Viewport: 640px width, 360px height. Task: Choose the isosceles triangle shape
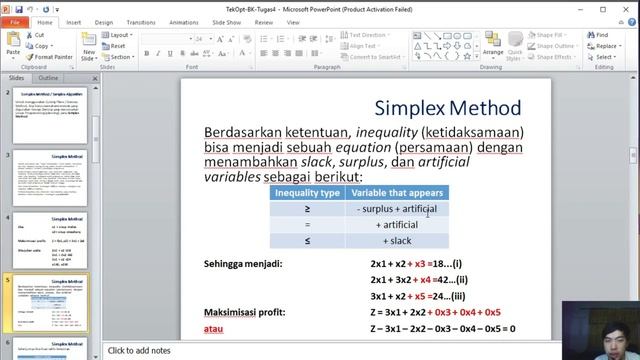tap(417, 46)
